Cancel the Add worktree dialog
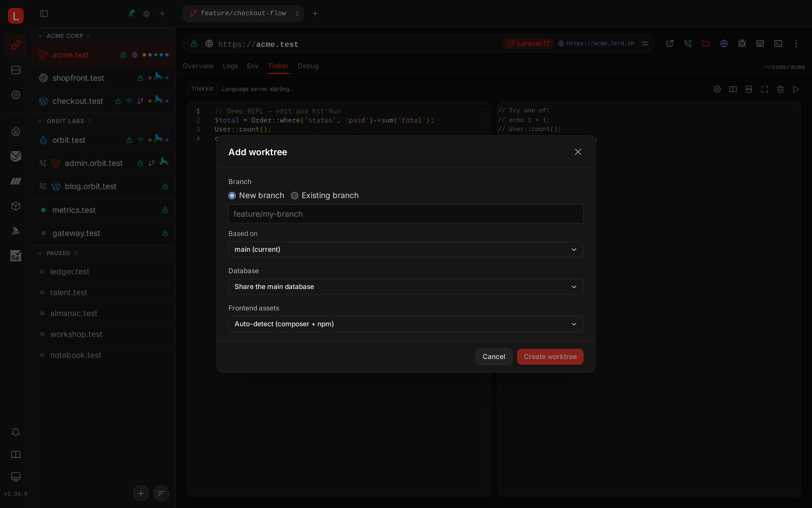812x508 pixels. (494, 356)
